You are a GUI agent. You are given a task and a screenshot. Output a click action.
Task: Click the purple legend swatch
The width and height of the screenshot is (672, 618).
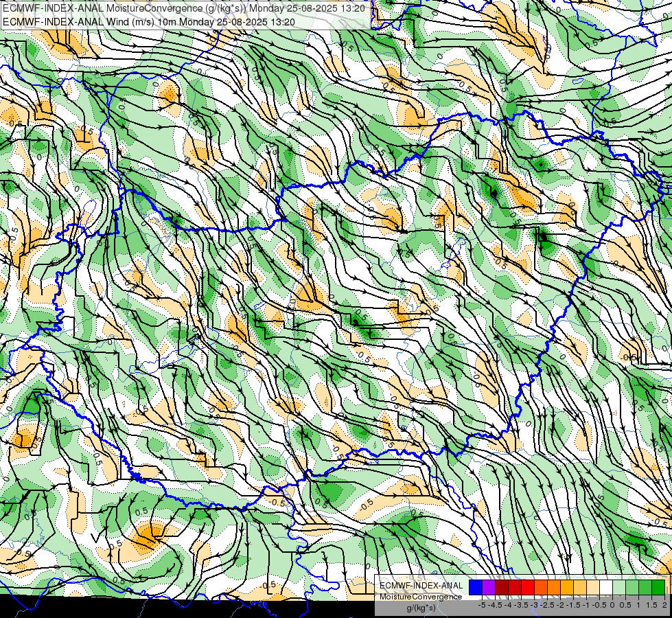point(489,588)
